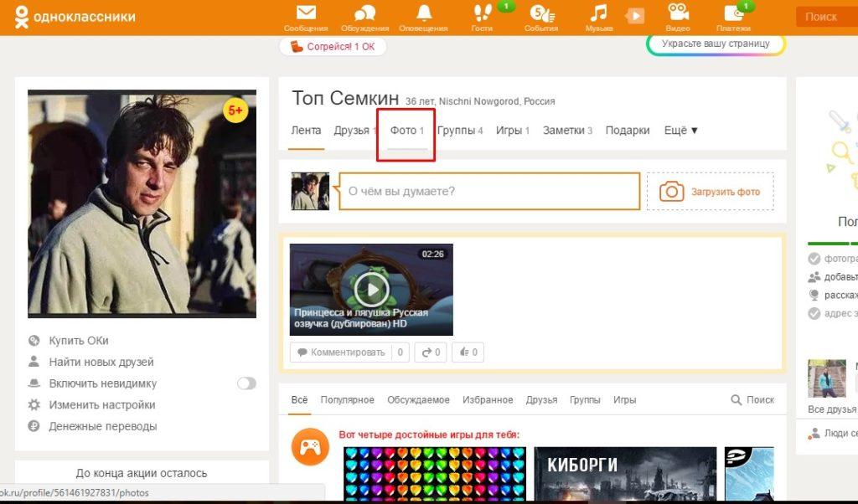Open the События events icon
Screen dimensions: 858x504
pos(541,13)
